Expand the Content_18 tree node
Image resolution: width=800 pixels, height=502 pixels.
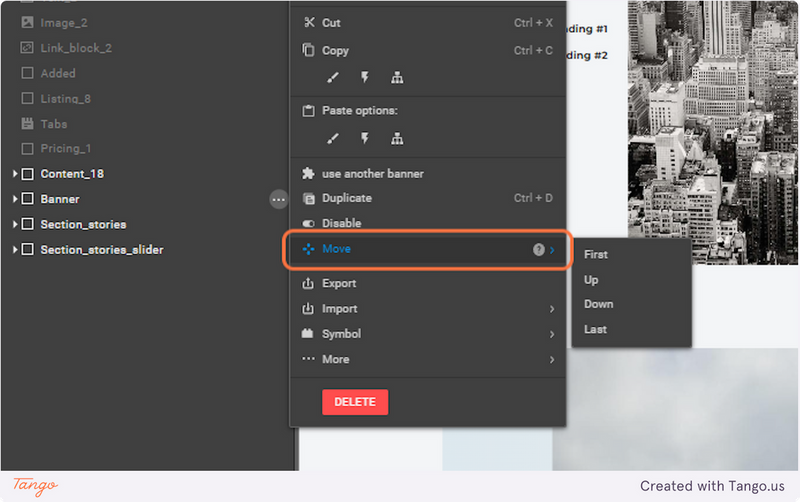(15, 174)
